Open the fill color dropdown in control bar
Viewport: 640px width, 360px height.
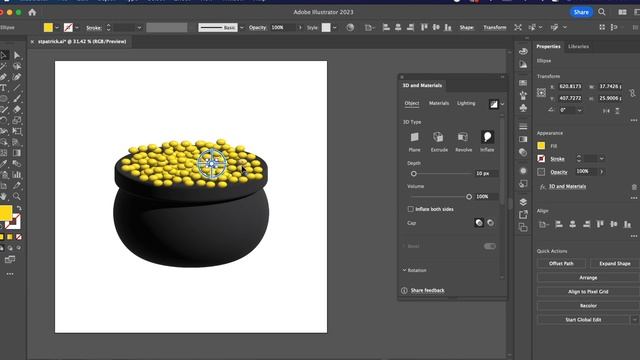(x=57, y=28)
